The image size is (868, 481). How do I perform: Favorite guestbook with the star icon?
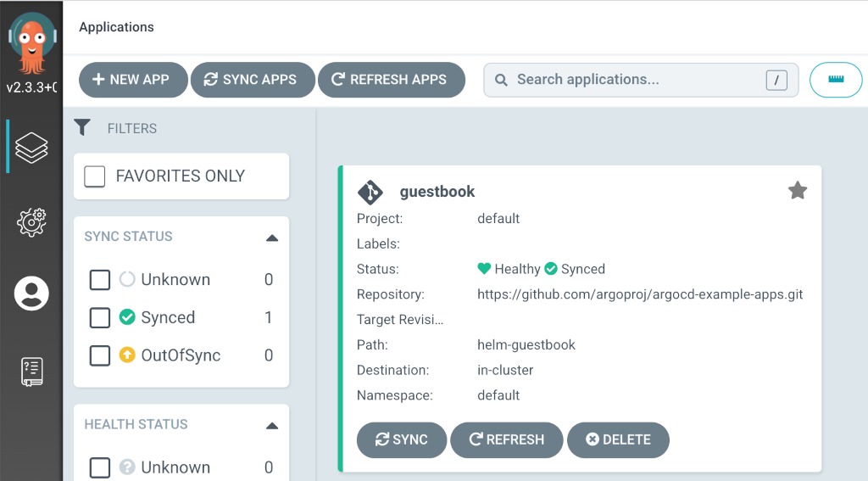797,191
